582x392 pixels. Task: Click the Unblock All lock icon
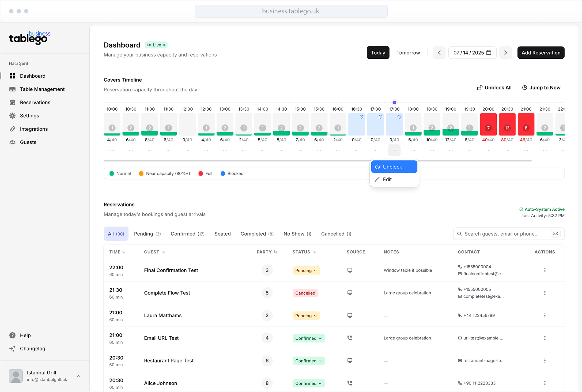pos(479,88)
